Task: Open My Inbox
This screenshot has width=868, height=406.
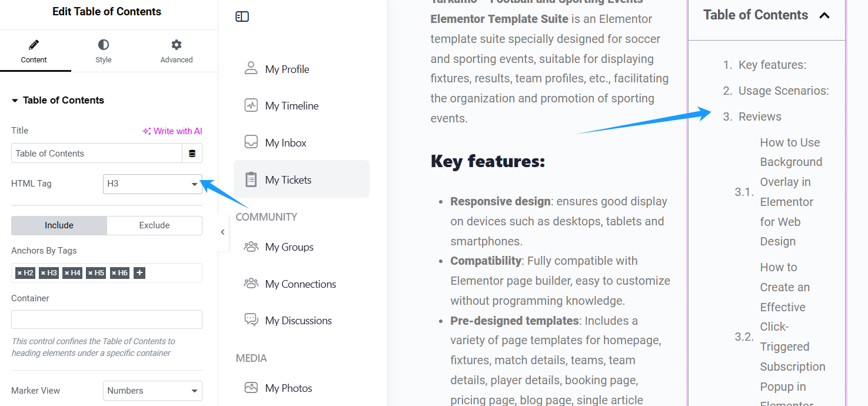Action: [285, 142]
